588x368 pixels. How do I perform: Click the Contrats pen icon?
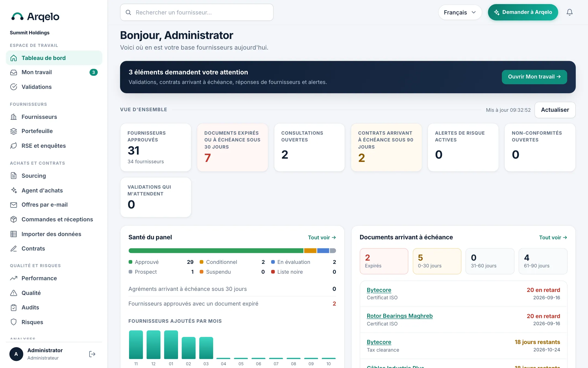pyautogui.click(x=14, y=249)
